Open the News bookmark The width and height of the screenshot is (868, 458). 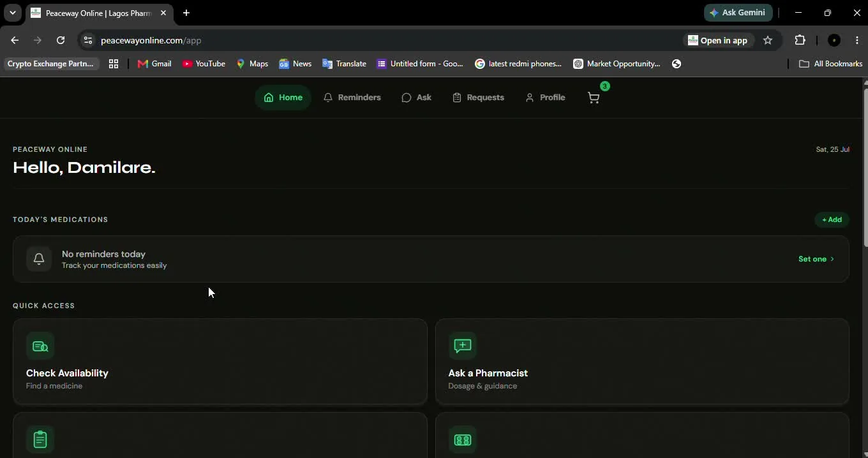tap(296, 64)
